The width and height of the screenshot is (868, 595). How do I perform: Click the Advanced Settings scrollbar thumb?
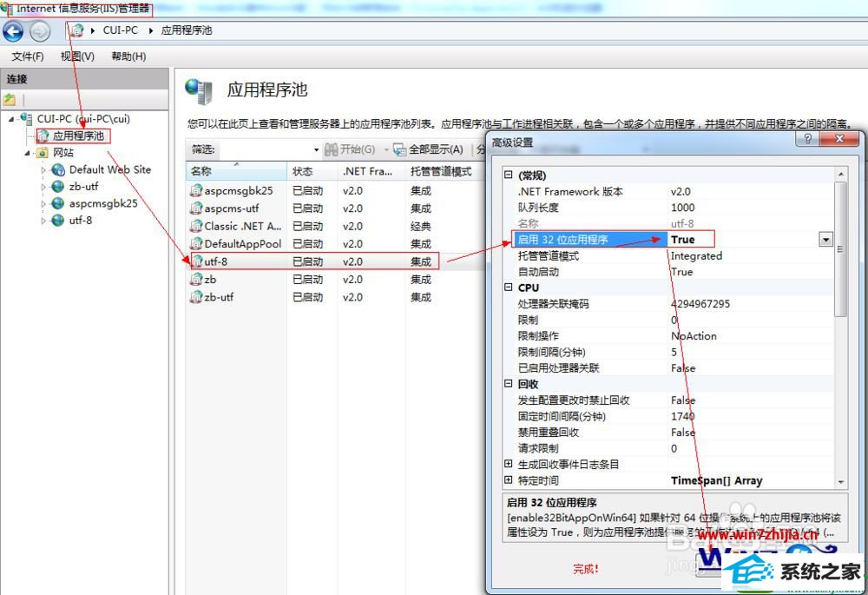[x=840, y=248]
